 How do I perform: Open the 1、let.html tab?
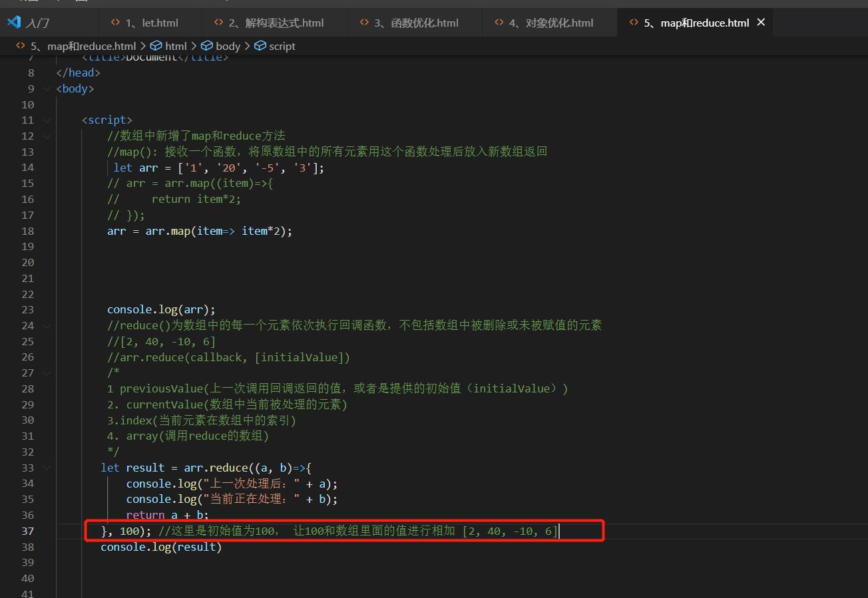pos(150,23)
